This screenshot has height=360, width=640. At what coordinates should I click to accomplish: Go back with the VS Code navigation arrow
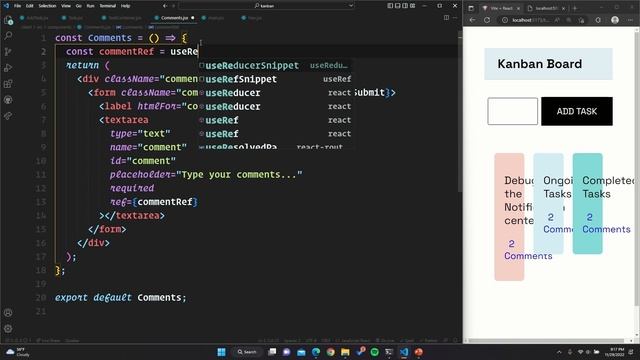point(165,6)
